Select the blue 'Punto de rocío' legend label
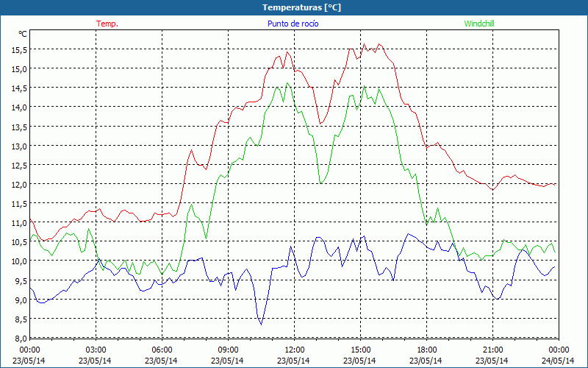 point(293,24)
